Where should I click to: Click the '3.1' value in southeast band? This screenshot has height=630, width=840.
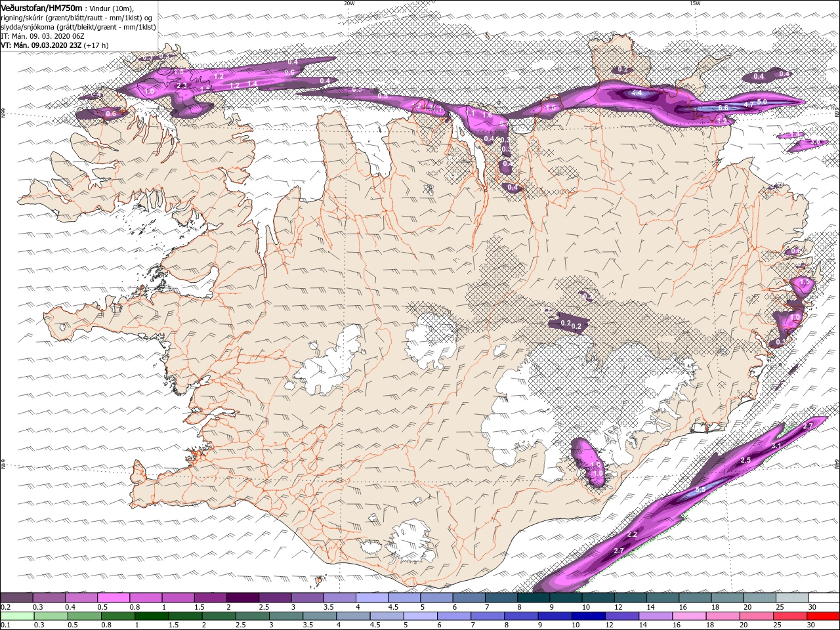click(x=776, y=446)
